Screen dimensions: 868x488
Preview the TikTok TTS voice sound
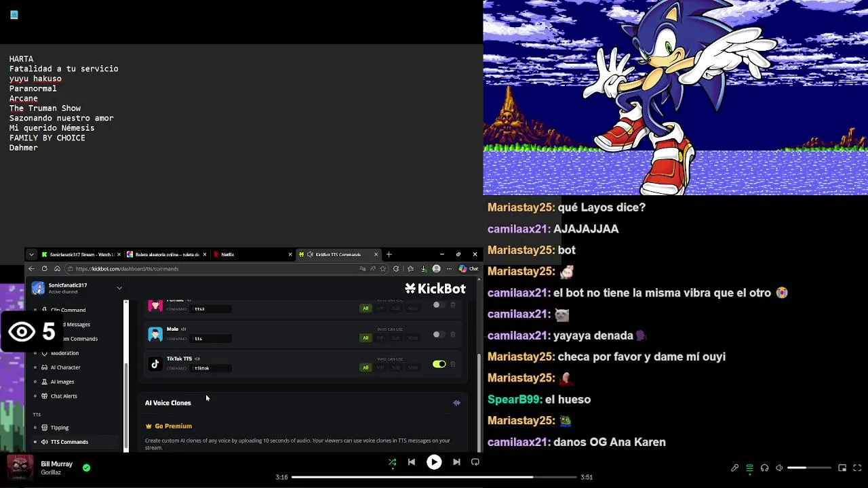197,359
